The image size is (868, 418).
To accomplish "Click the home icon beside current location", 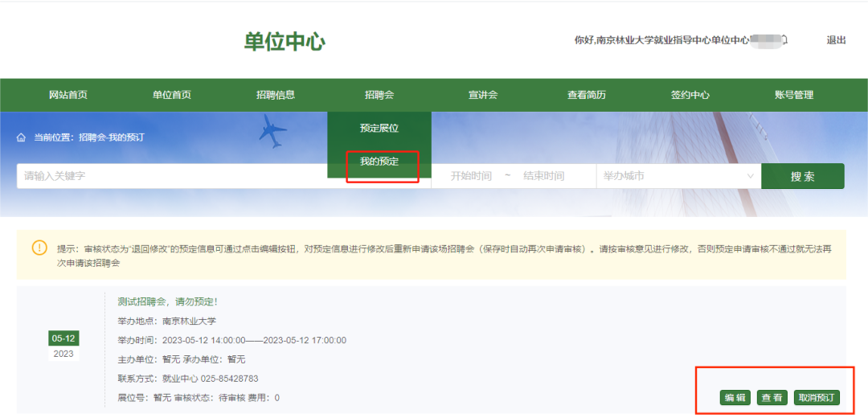I will click(x=22, y=137).
